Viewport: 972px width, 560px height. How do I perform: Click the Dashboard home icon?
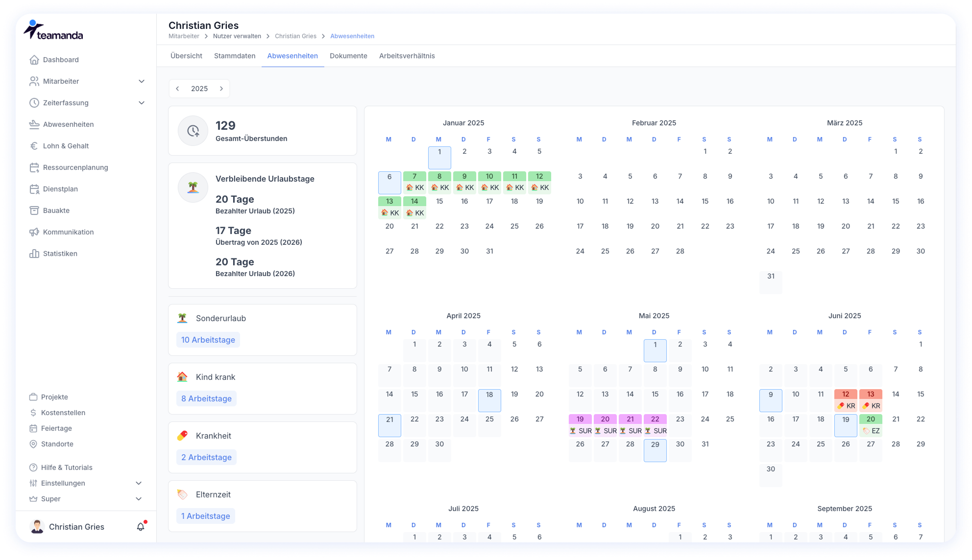point(34,60)
